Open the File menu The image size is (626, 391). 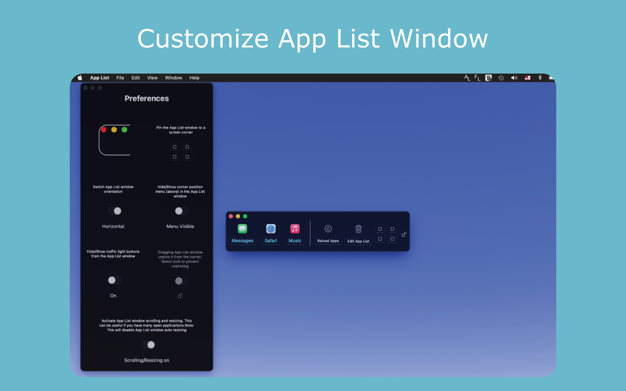pyautogui.click(x=120, y=78)
